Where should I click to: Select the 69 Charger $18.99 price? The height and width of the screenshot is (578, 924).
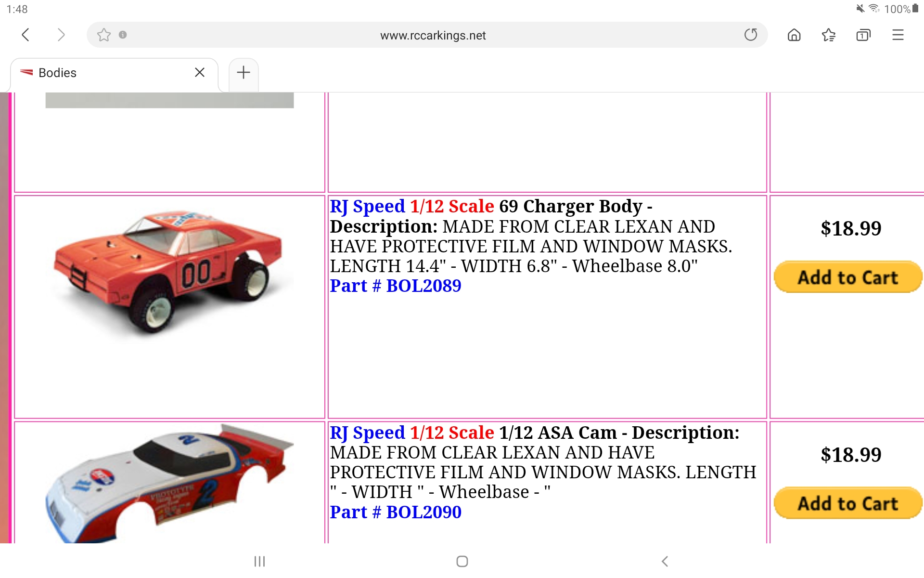tap(851, 228)
